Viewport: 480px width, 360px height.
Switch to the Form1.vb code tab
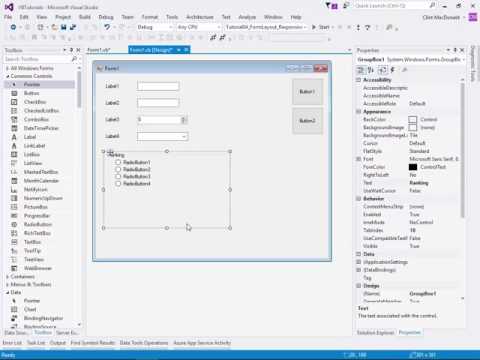coord(98,50)
